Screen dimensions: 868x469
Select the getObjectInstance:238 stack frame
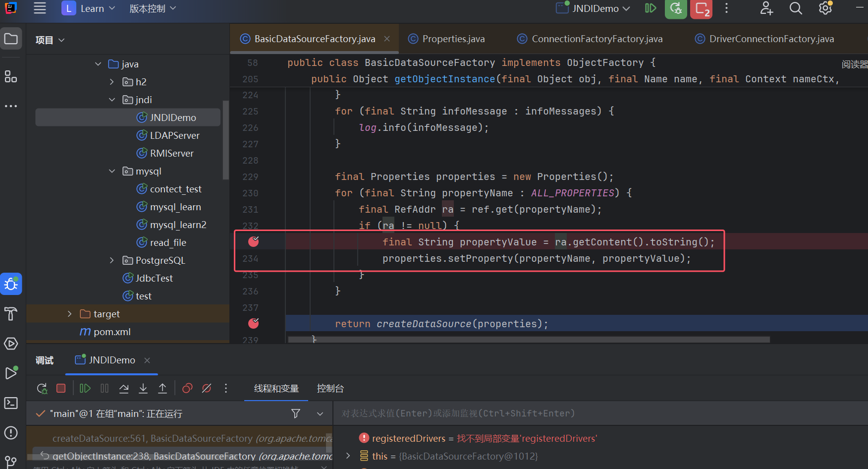179,456
